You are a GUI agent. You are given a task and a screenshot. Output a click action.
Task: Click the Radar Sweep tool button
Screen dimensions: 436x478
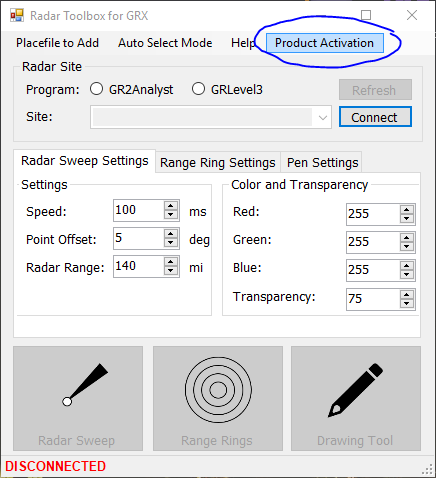coord(78,398)
